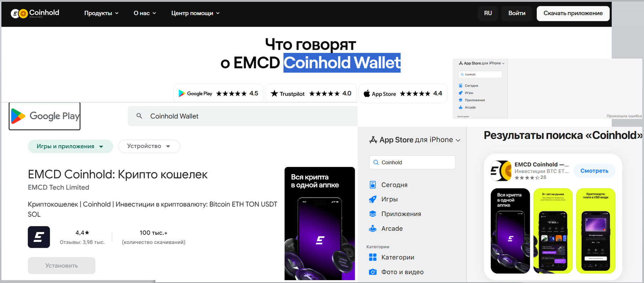Open the EMCD Tech Limited developer link
Viewport: 644px width, 283px height.
click(59, 187)
